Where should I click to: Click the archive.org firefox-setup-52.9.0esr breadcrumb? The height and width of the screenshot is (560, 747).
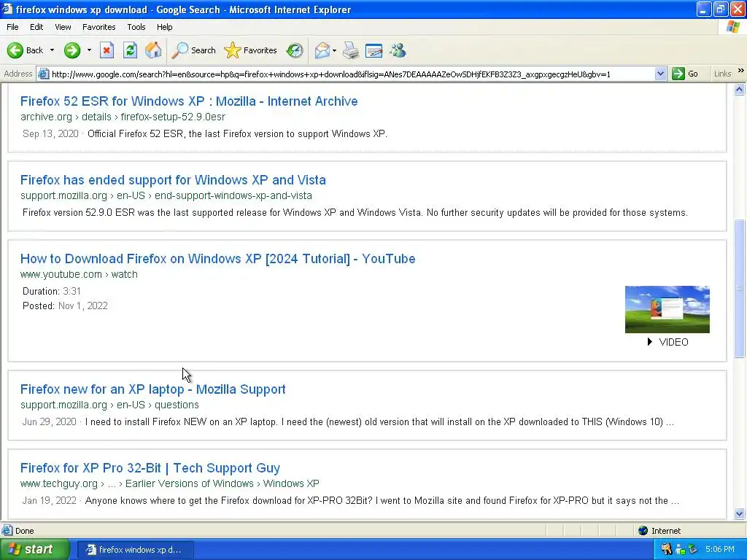(123, 117)
